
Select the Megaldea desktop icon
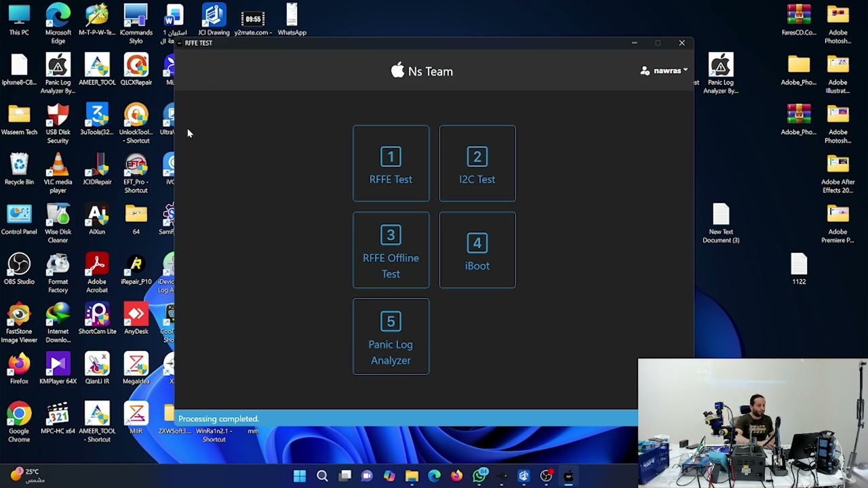pos(136,369)
